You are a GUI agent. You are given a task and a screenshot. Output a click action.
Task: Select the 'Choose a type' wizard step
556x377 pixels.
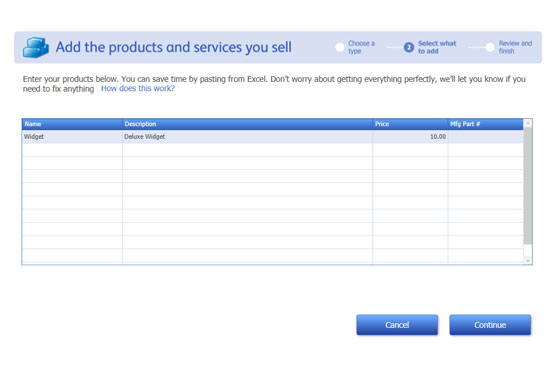pos(361,47)
